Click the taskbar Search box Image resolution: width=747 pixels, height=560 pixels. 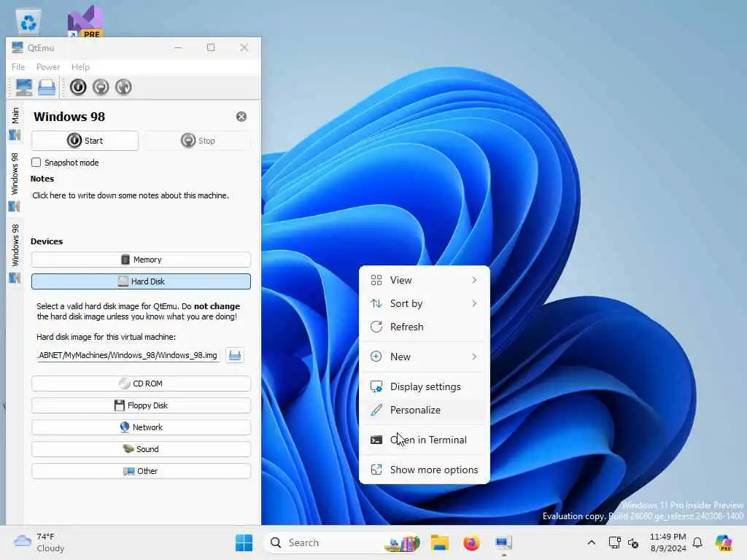click(343, 543)
